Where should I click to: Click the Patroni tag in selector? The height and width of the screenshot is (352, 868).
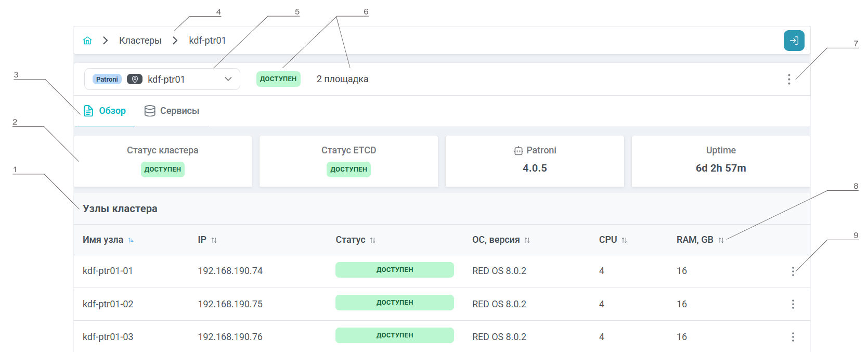point(107,79)
